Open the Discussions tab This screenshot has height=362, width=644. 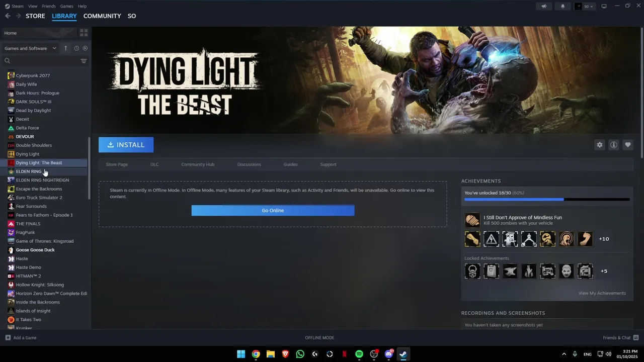tap(249, 164)
